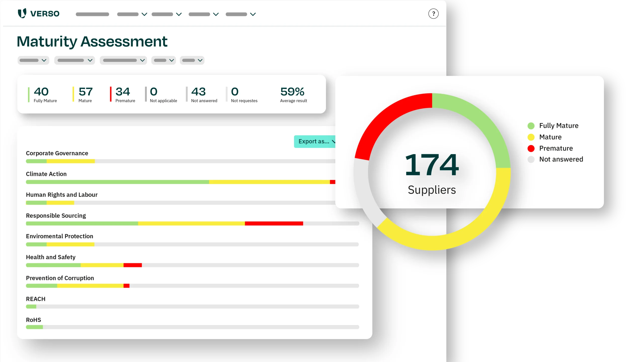Click the first navigation item next to the logo
The height and width of the screenshot is (362, 644).
click(x=92, y=14)
